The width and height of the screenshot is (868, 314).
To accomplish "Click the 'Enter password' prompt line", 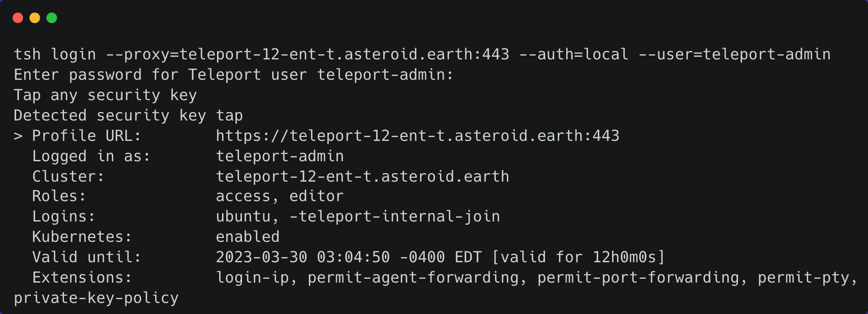I will pyautogui.click(x=233, y=75).
